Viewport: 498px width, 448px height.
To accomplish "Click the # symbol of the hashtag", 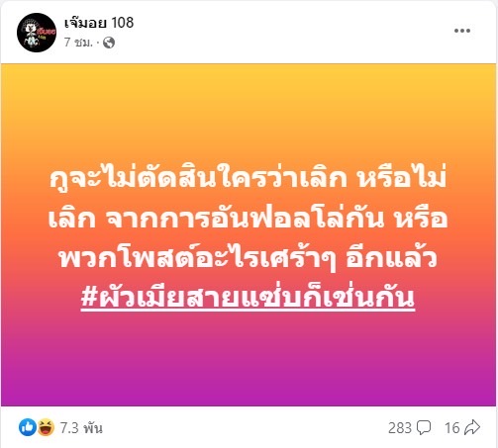I will pos(90,298).
